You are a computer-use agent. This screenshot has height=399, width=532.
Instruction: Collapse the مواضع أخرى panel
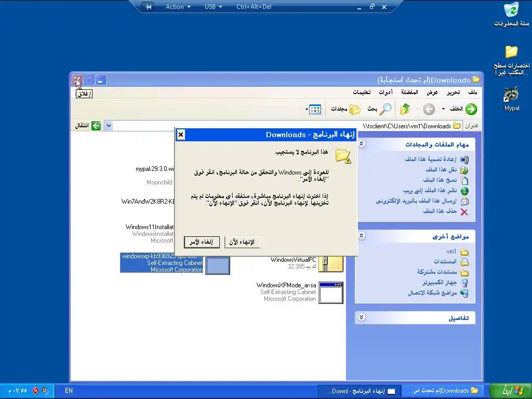point(362,236)
